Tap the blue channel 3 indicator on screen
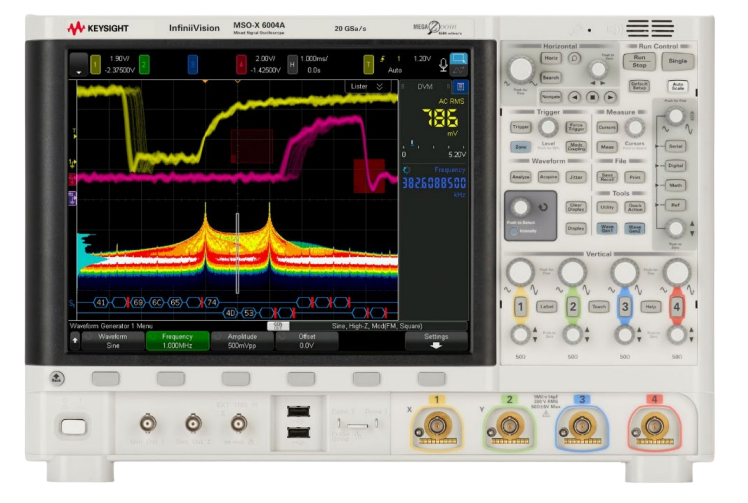 [193, 64]
